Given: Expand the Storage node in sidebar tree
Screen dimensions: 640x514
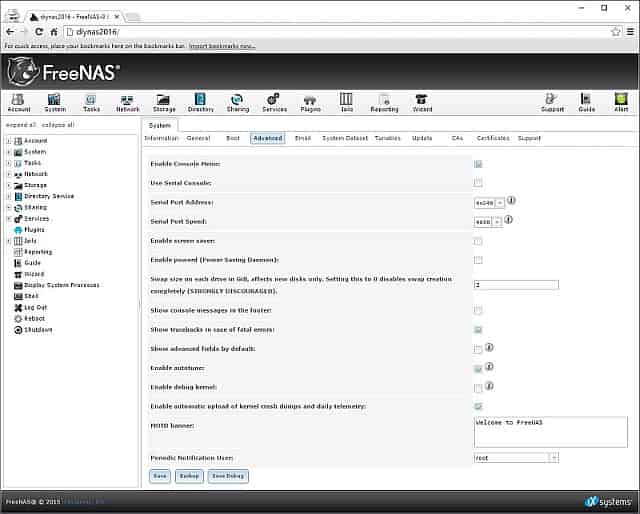Looking at the screenshot, I should tap(8, 185).
